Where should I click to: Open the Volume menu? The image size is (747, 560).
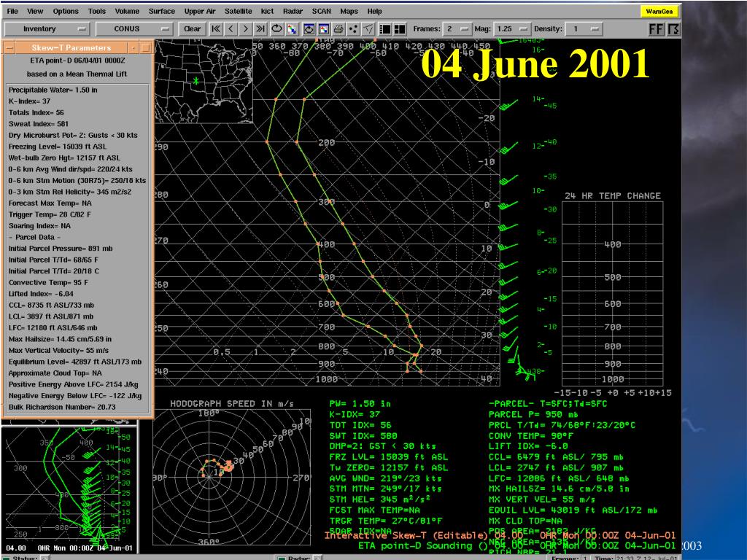(x=127, y=11)
